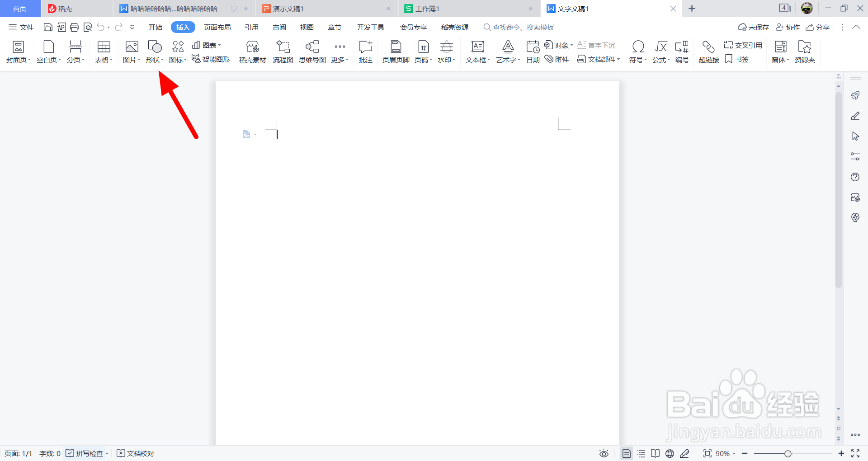
Task: Insert word art (艺术字)
Action: click(508, 52)
